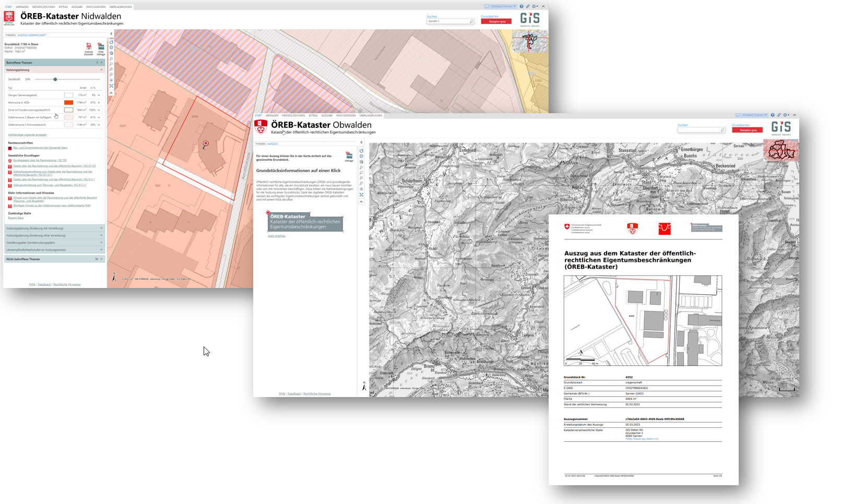
Task: Expand Wohnzone 4, WZ4 row details
Action: coord(99,103)
